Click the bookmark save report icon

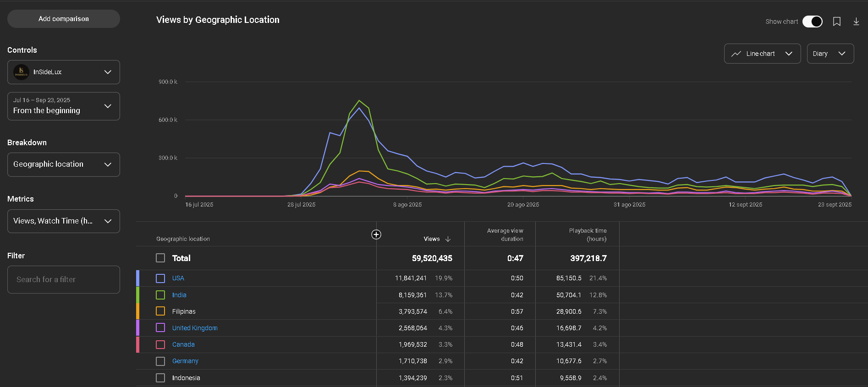click(x=836, y=22)
